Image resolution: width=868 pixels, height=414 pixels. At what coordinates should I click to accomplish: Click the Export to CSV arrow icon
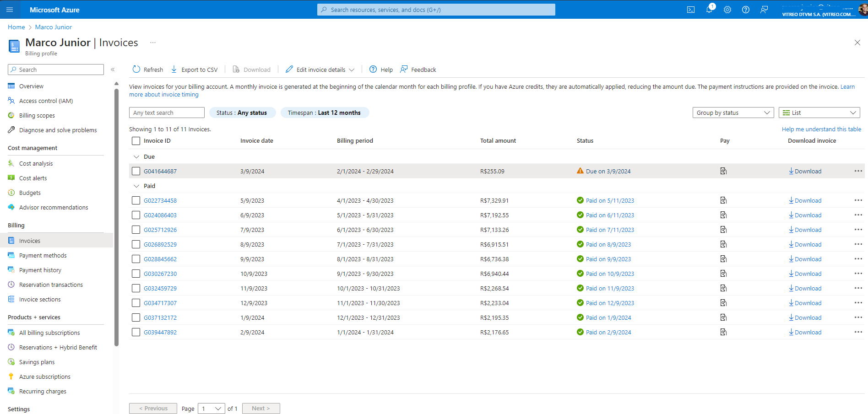(x=174, y=69)
